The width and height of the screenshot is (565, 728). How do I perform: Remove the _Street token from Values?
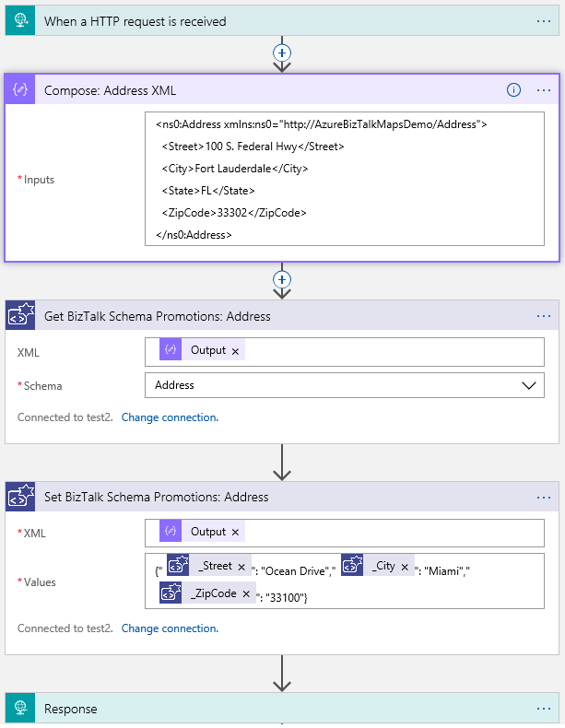click(x=241, y=567)
